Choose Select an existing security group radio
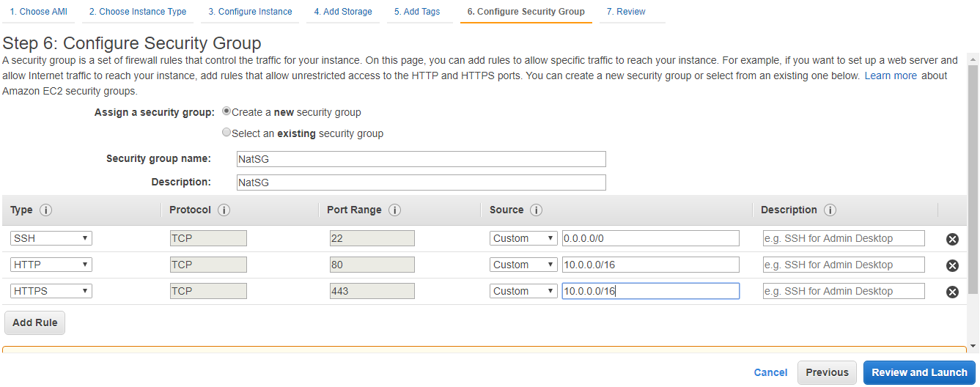The width and height of the screenshot is (980, 387). pyautogui.click(x=226, y=133)
